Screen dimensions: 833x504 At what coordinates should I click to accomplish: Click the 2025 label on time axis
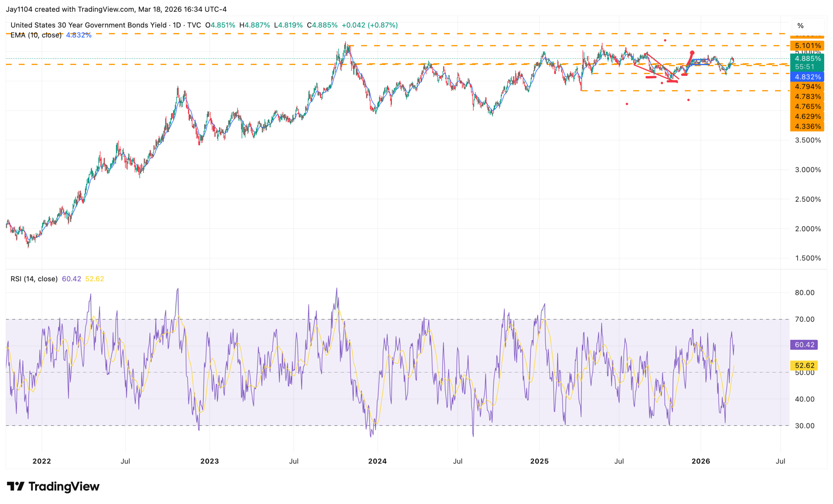pyautogui.click(x=539, y=461)
